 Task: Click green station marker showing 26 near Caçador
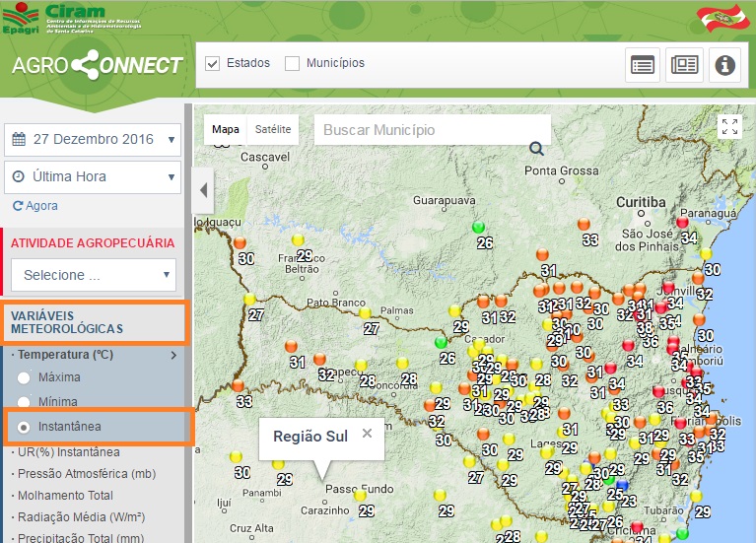[x=441, y=342]
